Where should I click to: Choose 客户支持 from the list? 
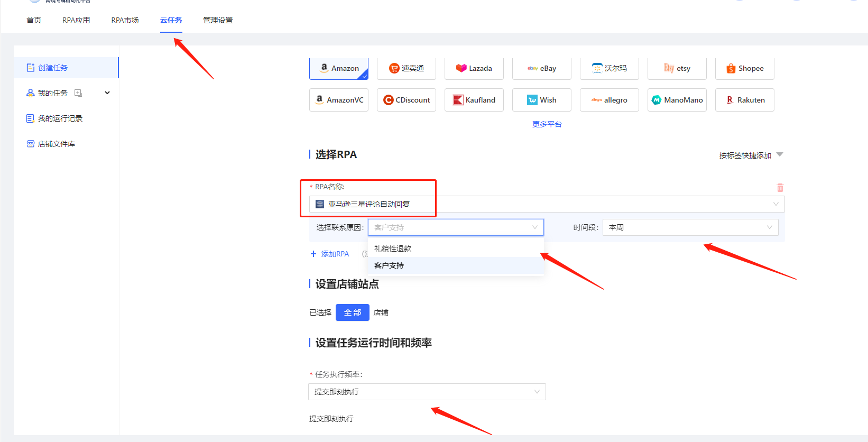pos(456,265)
